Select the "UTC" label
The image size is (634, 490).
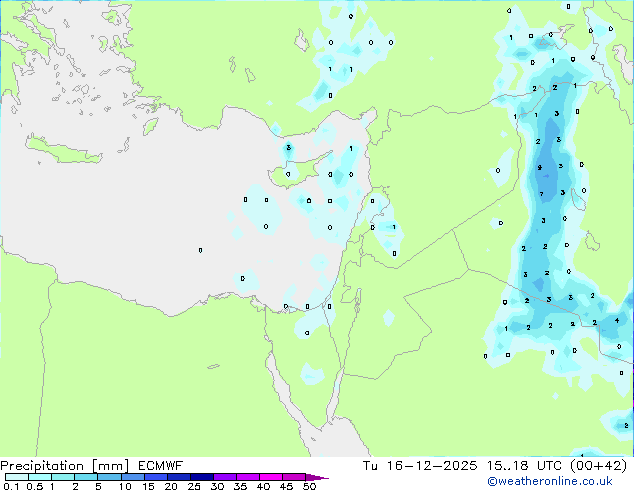click(x=549, y=466)
